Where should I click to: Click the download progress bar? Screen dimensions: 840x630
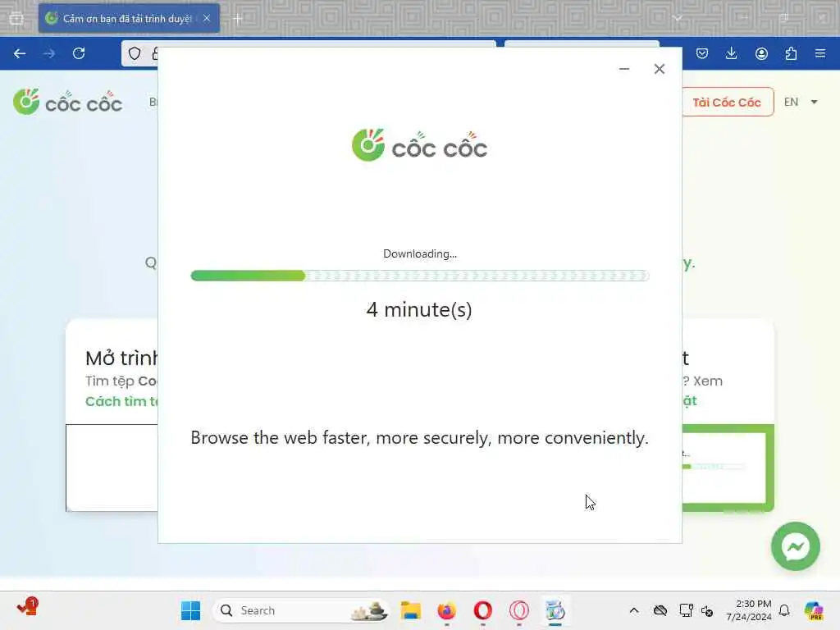[420, 276]
